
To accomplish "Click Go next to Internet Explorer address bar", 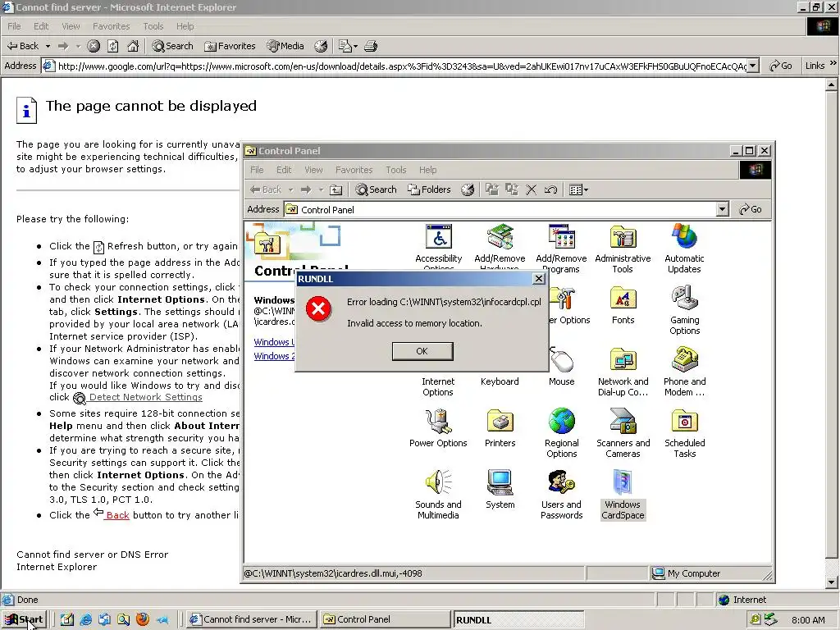I will pos(781,66).
